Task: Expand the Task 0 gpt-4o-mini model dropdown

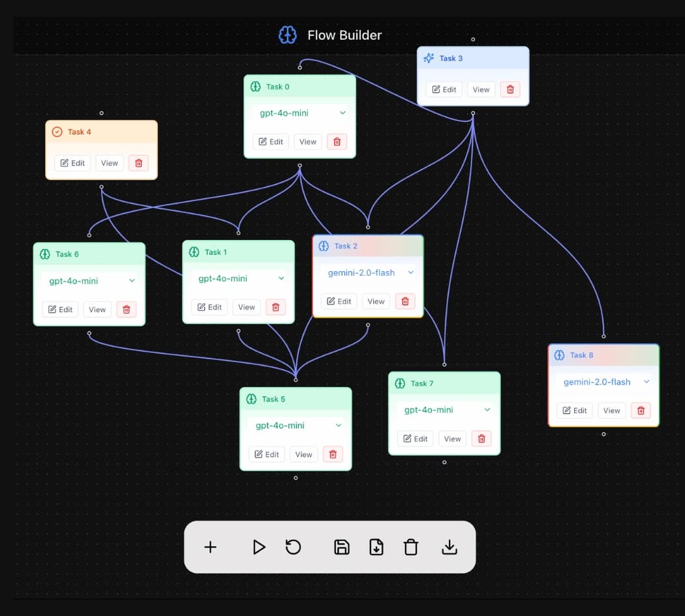Action: (x=299, y=113)
